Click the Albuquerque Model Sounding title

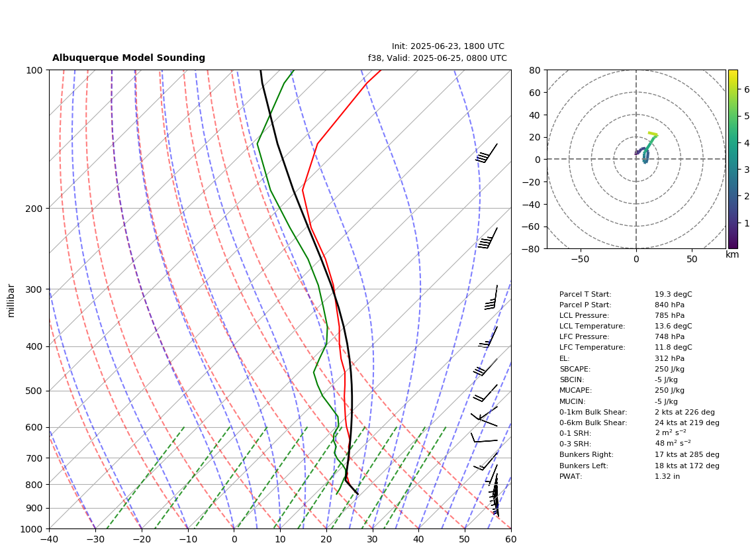pos(128,58)
